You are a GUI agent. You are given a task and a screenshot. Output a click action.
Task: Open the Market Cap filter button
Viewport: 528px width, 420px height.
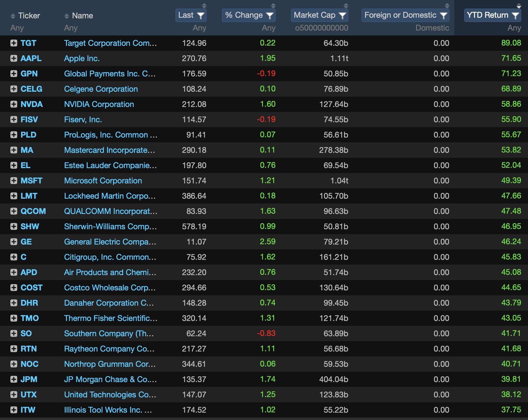[320, 15]
